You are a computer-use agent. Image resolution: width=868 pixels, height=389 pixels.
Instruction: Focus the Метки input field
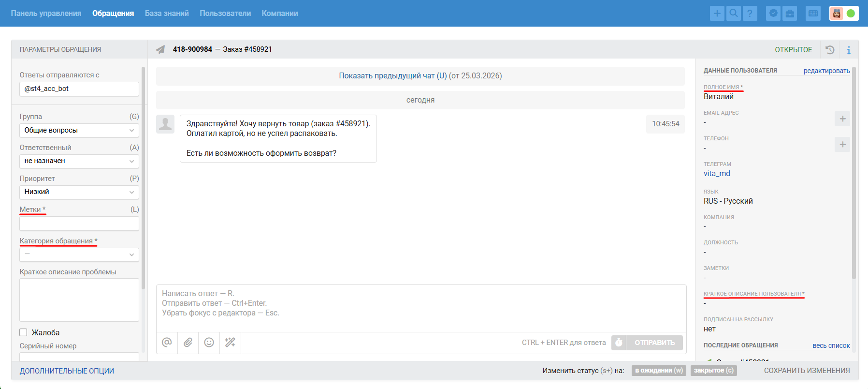pos(79,224)
